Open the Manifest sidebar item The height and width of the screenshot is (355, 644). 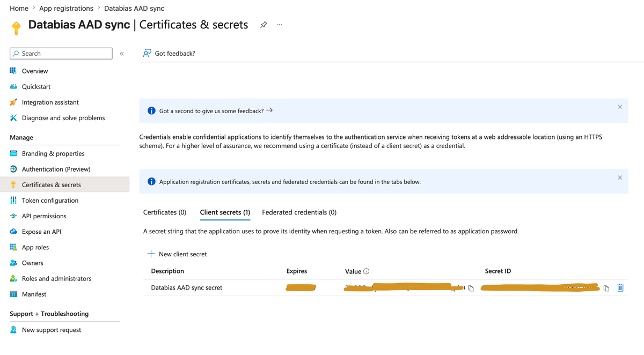(x=34, y=294)
